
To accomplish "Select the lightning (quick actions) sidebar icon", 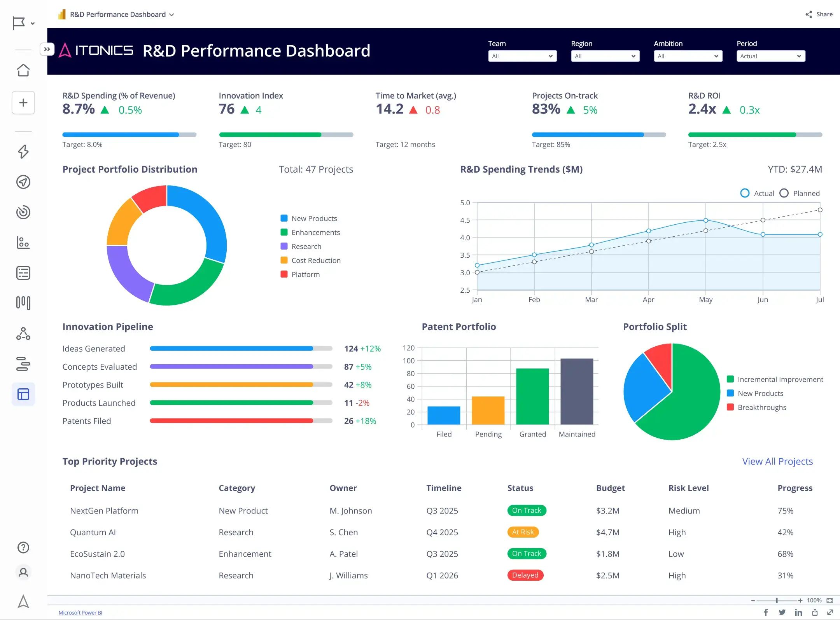I will click(23, 152).
